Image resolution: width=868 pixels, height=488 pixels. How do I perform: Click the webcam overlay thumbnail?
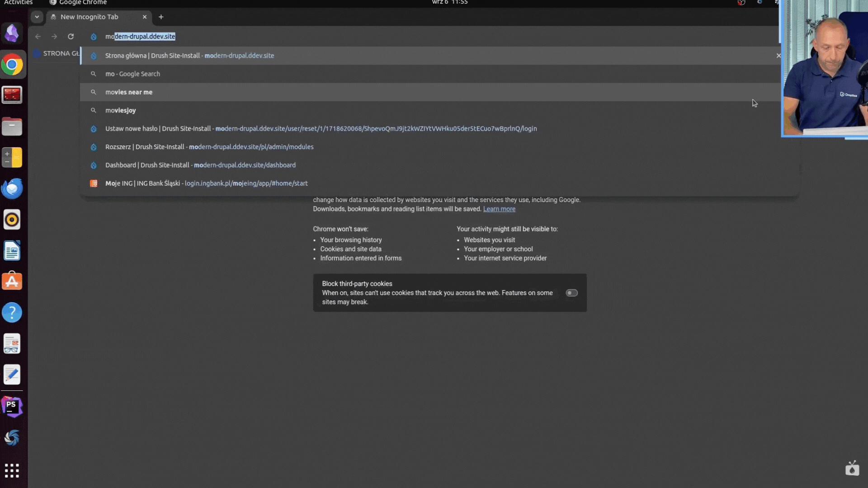coord(825,68)
